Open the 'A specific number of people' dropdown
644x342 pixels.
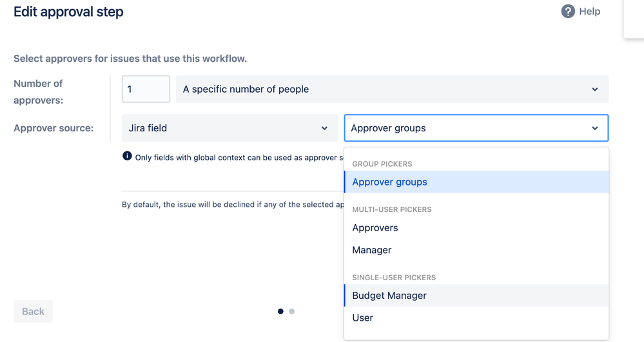pyautogui.click(x=392, y=89)
